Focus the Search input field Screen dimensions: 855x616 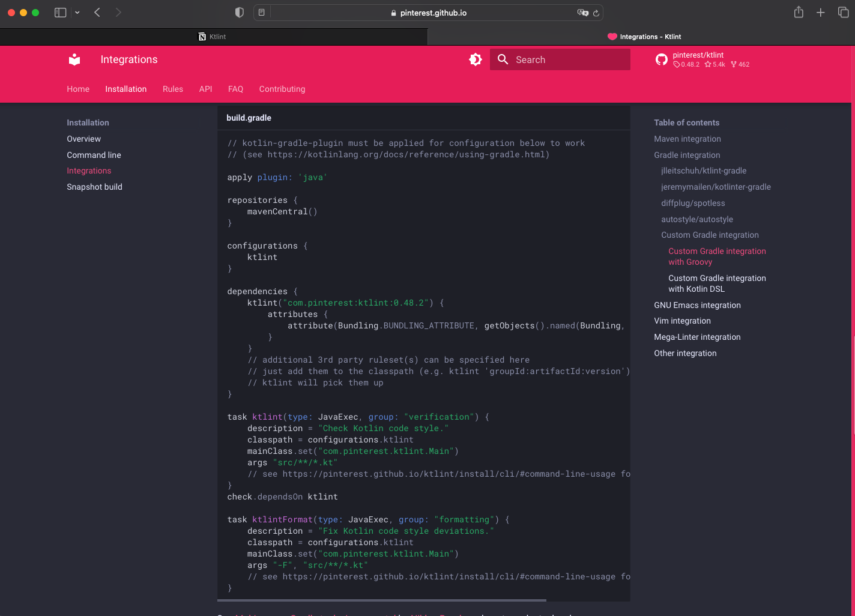(x=560, y=59)
